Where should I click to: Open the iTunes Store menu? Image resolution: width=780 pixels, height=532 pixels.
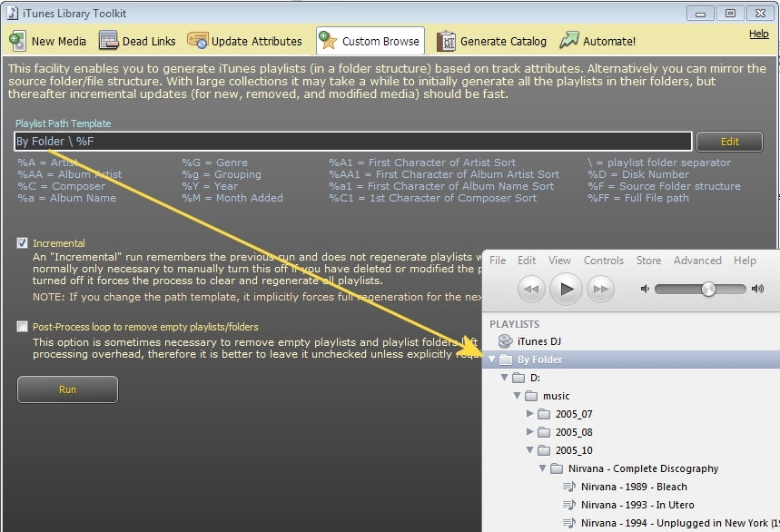pos(648,261)
